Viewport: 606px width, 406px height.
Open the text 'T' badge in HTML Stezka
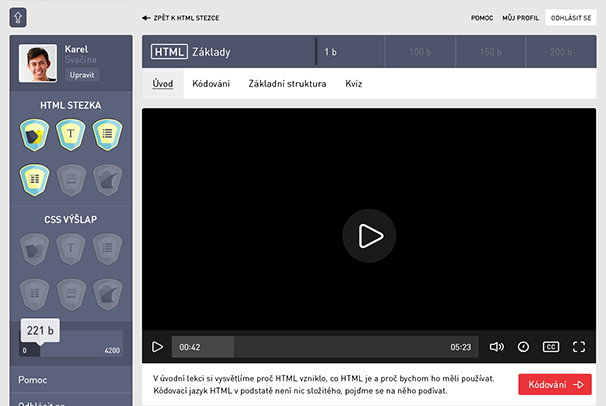pos(71,133)
